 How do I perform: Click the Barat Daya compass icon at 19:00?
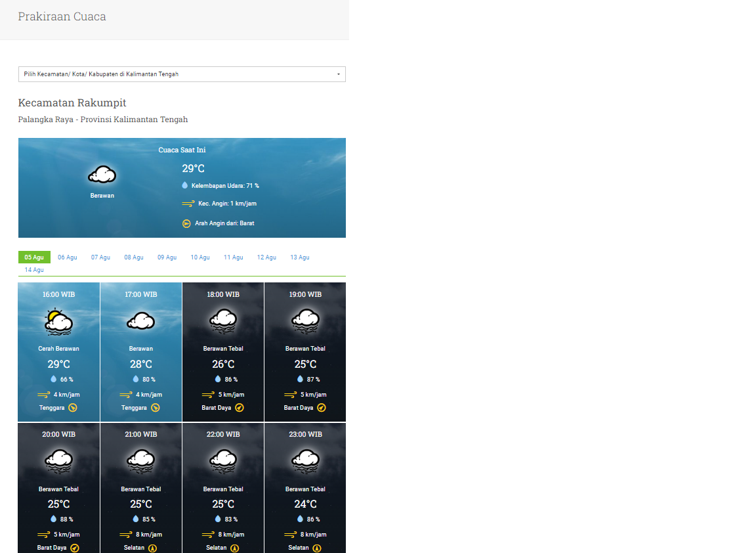pos(322,408)
